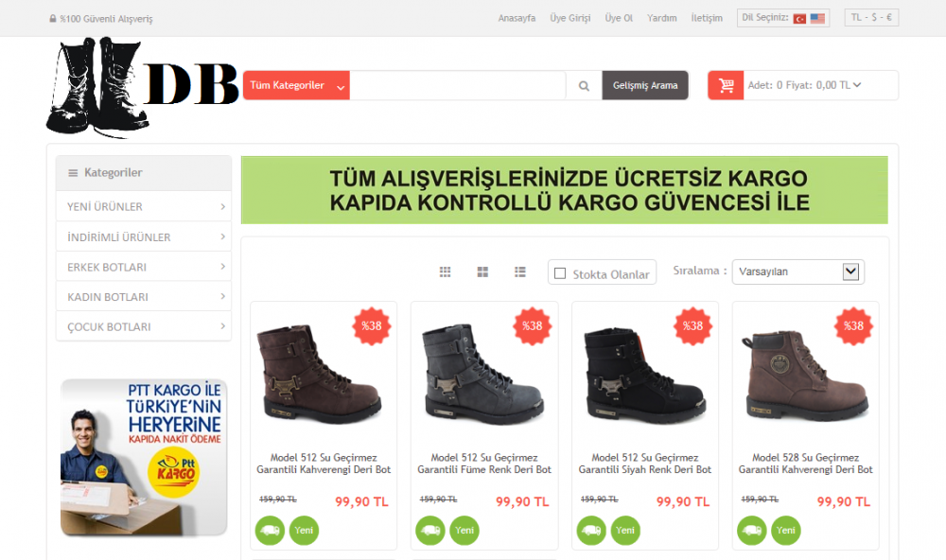Click the Gelişmiş Arama button
Image resolution: width=946 pixels, height=560 pixels.
pos(645,86)
